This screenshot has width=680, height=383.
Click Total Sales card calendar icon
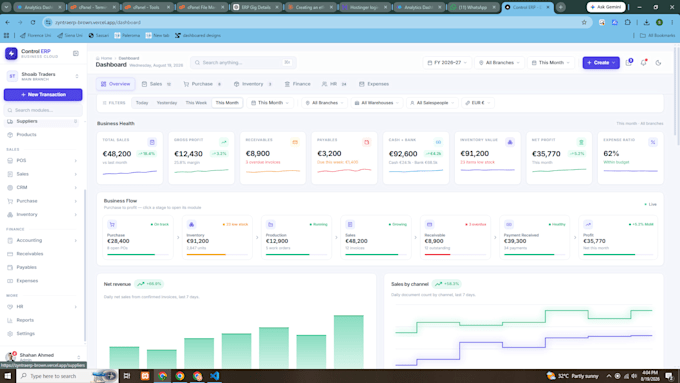152,142
